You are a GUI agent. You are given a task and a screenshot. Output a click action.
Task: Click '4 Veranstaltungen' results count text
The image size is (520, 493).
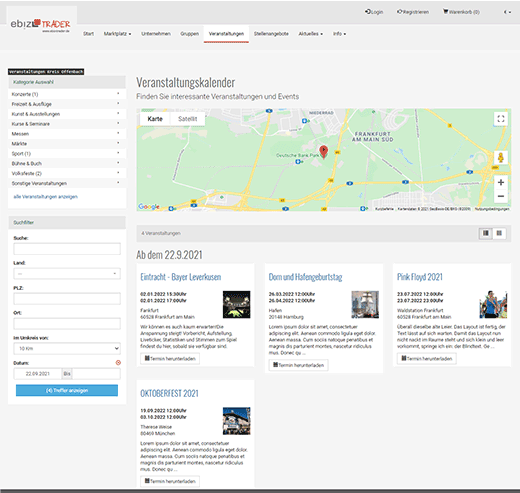pyautogui.click(x=161, y=233)
